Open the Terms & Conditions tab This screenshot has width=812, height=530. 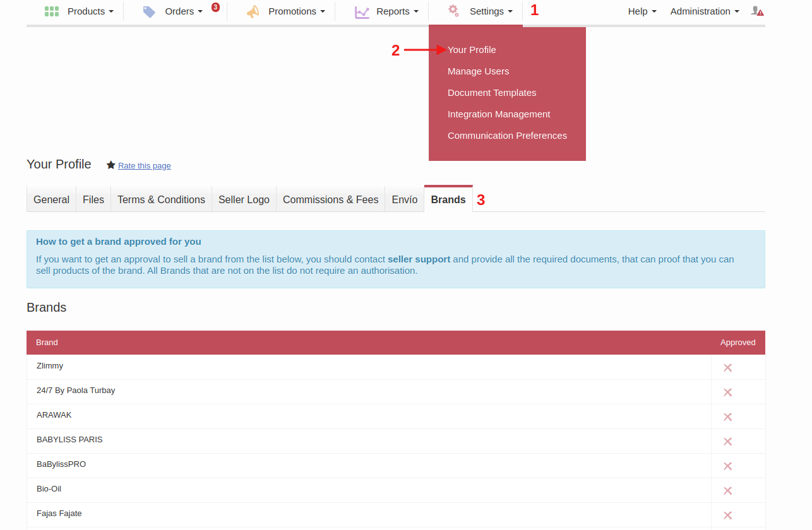pyautogui.click(x=161, y=199)
